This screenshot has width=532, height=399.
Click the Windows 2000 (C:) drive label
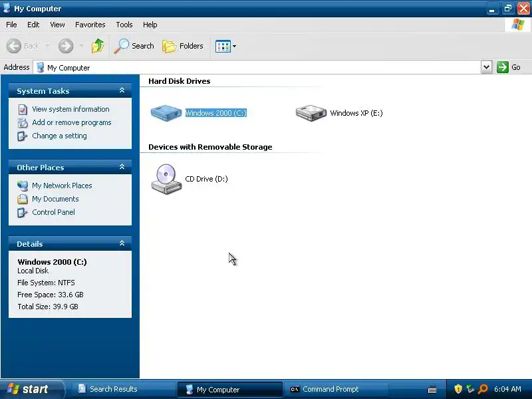(215, 113)
